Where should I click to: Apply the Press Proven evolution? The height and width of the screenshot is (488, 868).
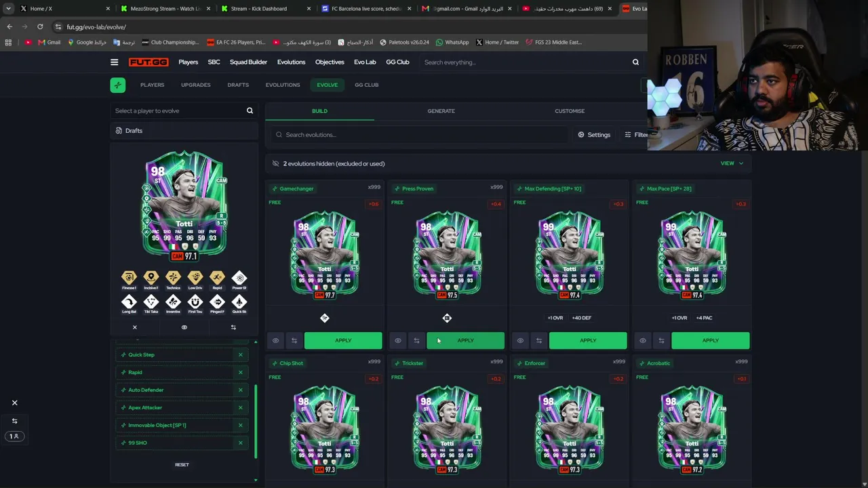(x=465, y=340)
